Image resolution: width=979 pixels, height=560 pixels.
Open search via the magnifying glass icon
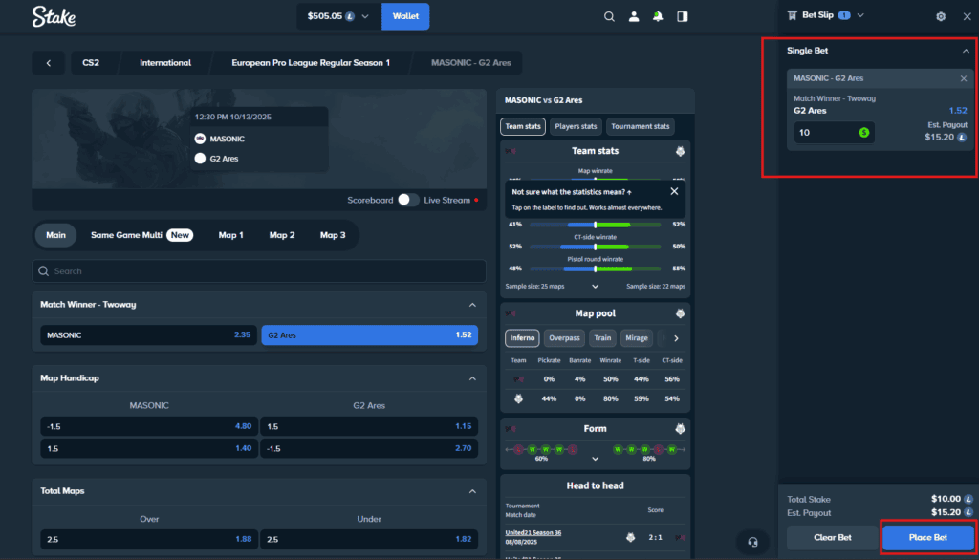tap(609, 16)
